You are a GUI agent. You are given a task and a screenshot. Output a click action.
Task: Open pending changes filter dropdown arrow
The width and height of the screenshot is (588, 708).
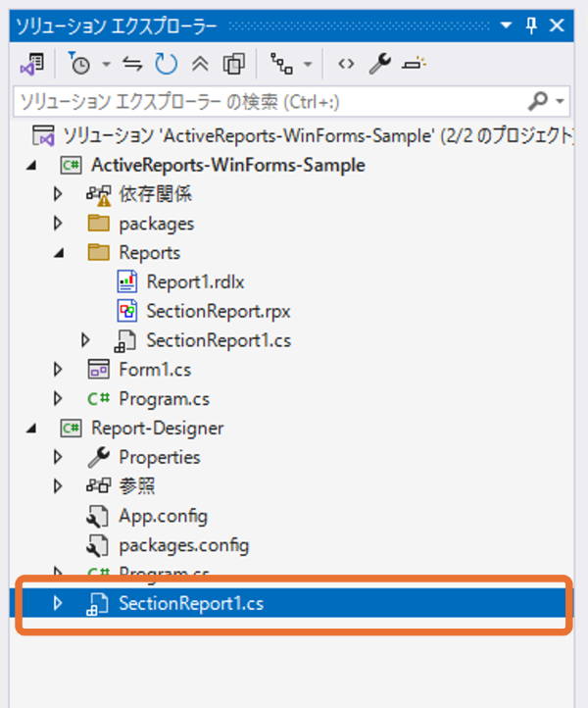106,64
